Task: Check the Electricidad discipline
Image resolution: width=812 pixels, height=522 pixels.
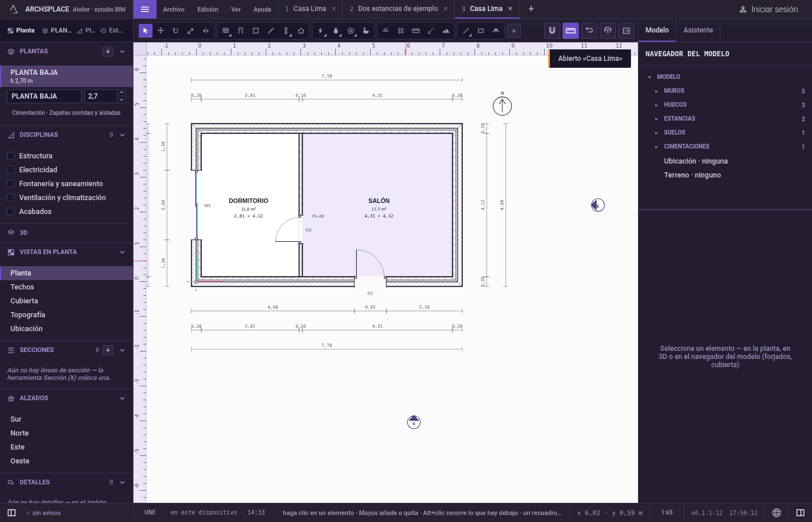Action: (x=10, y=170)
